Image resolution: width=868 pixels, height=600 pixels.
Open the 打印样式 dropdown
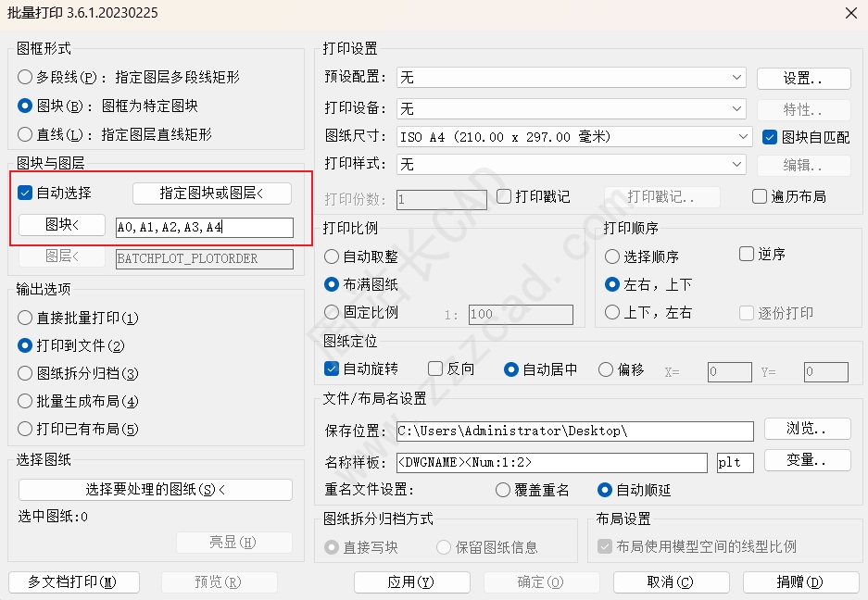(572, 165)
